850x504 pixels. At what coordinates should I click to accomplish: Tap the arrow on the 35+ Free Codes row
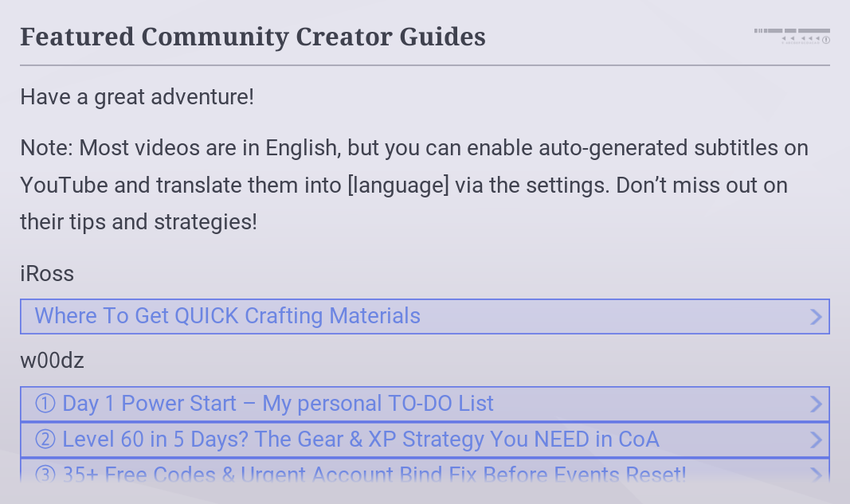coord(816,475)
